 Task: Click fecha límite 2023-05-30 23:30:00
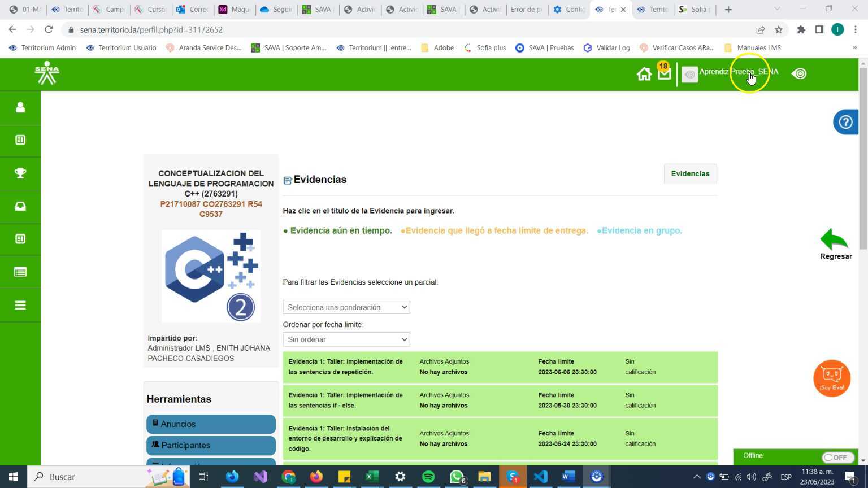567,406
